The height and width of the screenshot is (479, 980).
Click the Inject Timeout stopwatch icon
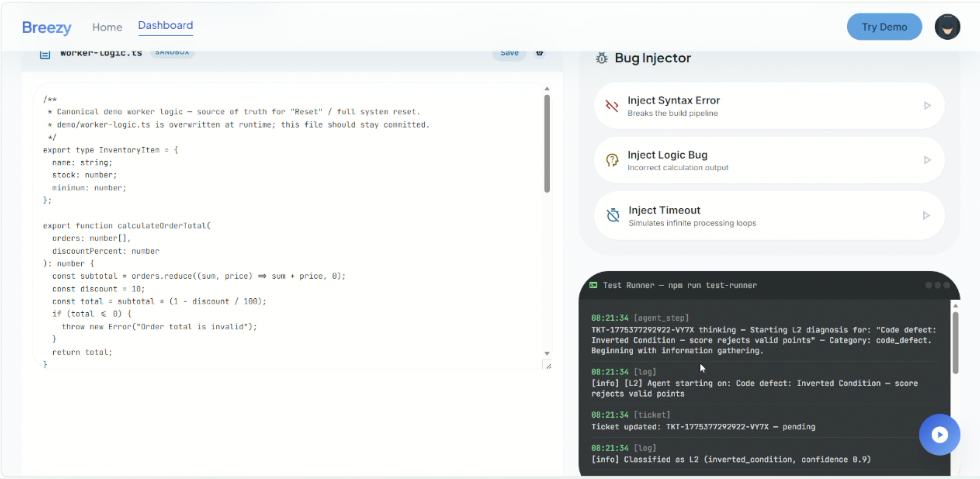613,215
